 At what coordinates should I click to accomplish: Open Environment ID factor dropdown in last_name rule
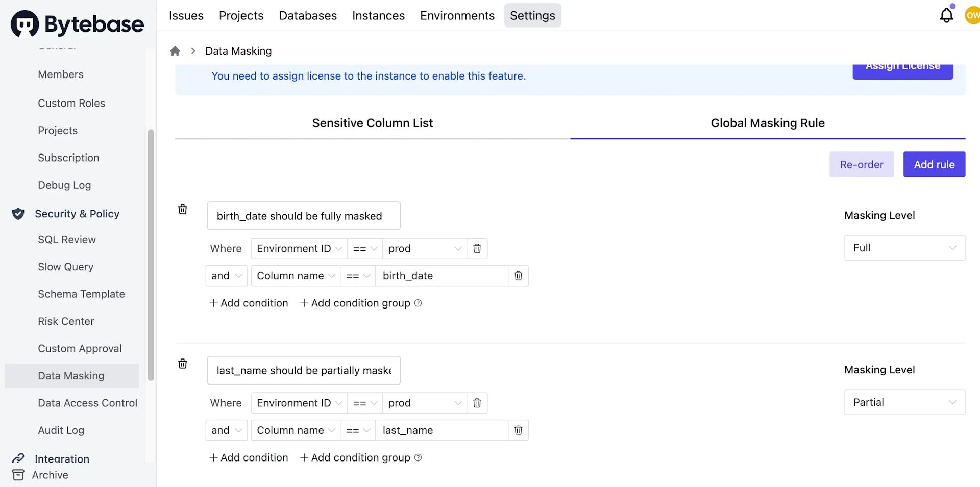299,403
